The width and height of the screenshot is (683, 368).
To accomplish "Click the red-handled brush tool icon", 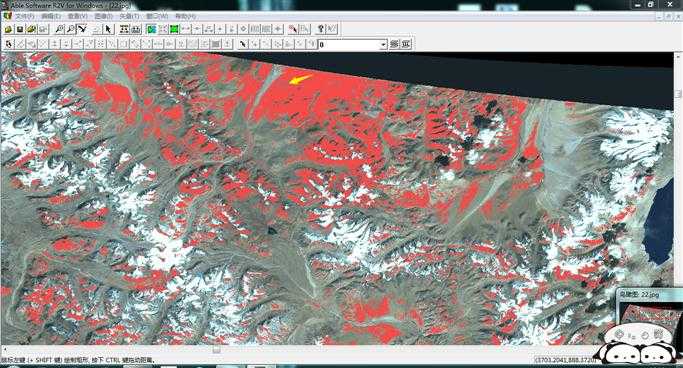I will point(293,29).
